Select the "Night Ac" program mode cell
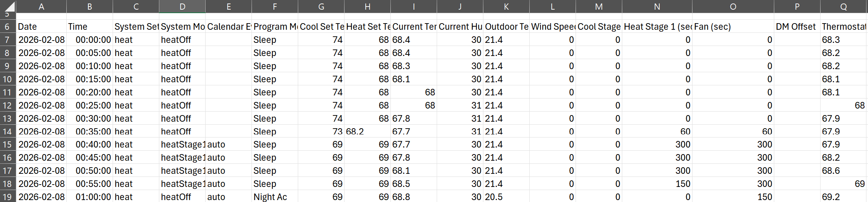Viewport: 868px width, 202px height. coord(274,197)
